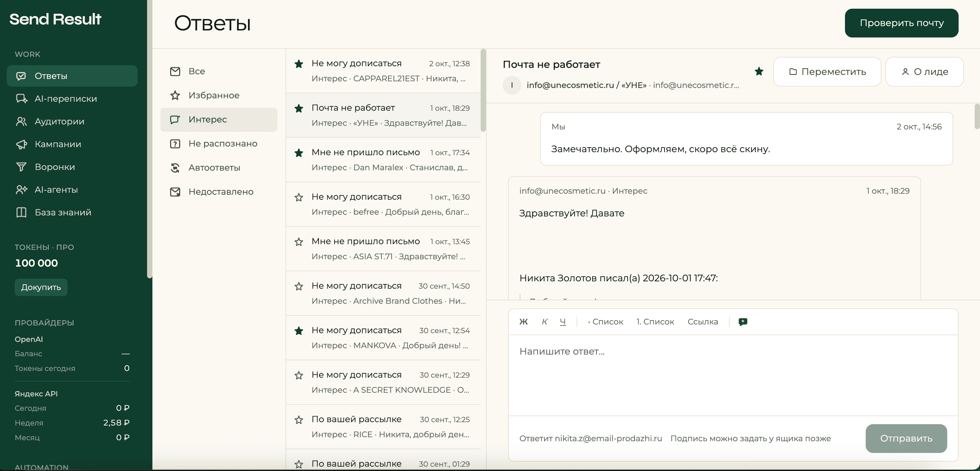Click the Не распознано question icon
The width and height of the screenshot is (980, 471).
coord(175,144)
